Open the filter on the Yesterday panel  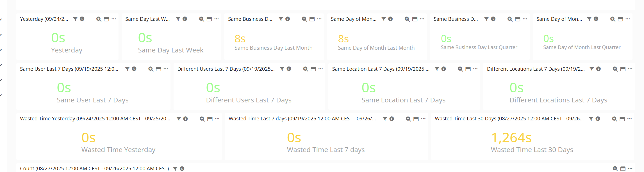pyautogui.click(x=75, y=19)
